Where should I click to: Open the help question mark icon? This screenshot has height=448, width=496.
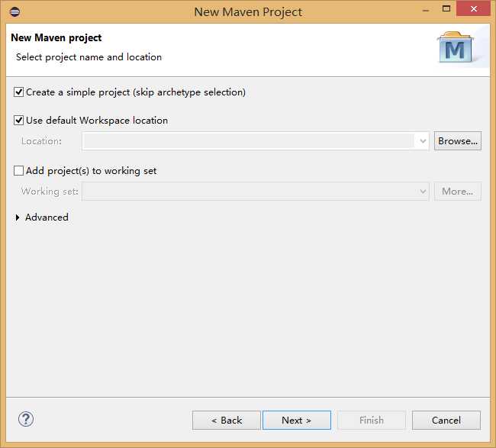(26, 419)
